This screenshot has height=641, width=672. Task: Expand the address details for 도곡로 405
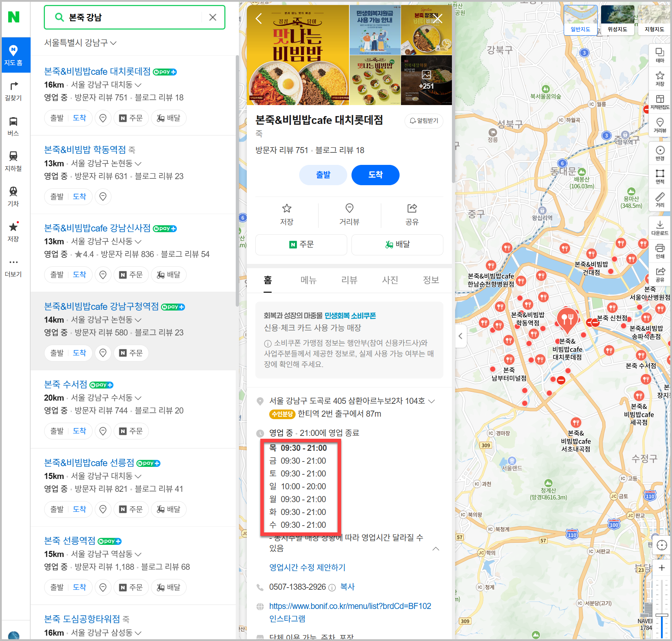(x=431, y=401)
